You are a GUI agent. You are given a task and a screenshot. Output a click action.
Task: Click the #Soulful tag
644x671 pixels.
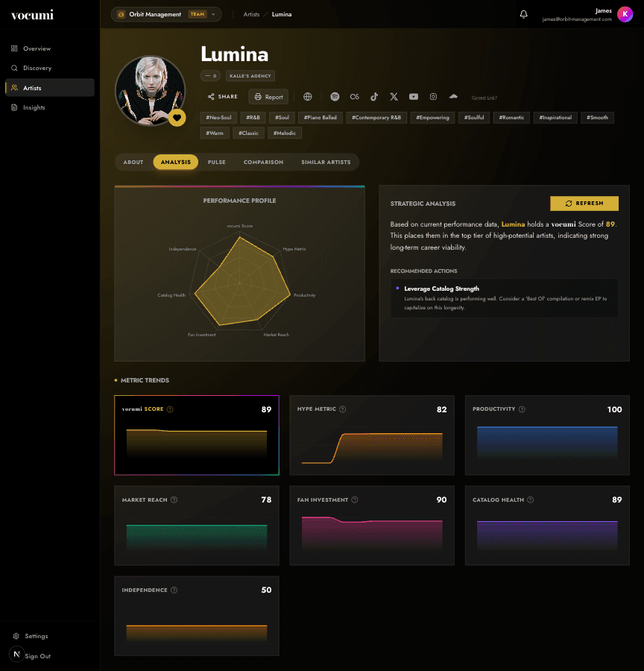[474, 118]
